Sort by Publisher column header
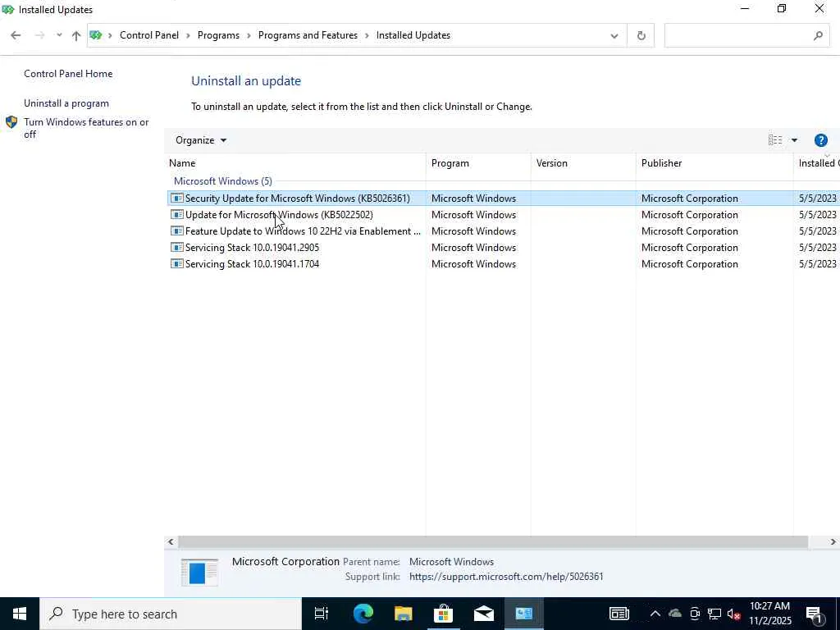This screenshot has width=840, height=630. click(714, 163)
